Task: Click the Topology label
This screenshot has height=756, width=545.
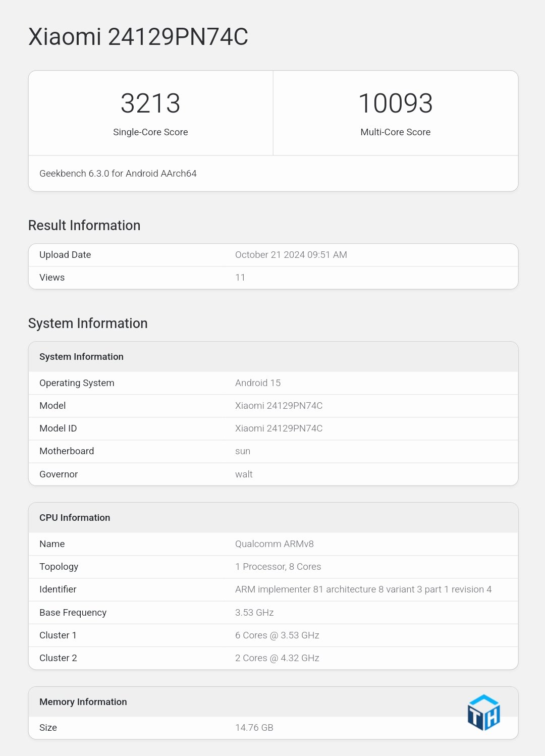Action: click(x=59, y=567)
